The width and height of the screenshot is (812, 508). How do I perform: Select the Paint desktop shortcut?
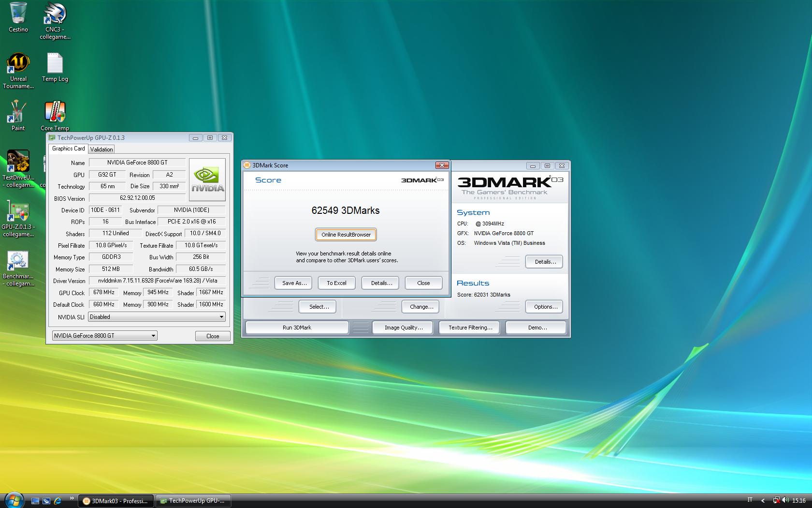[x=18, y=116]
